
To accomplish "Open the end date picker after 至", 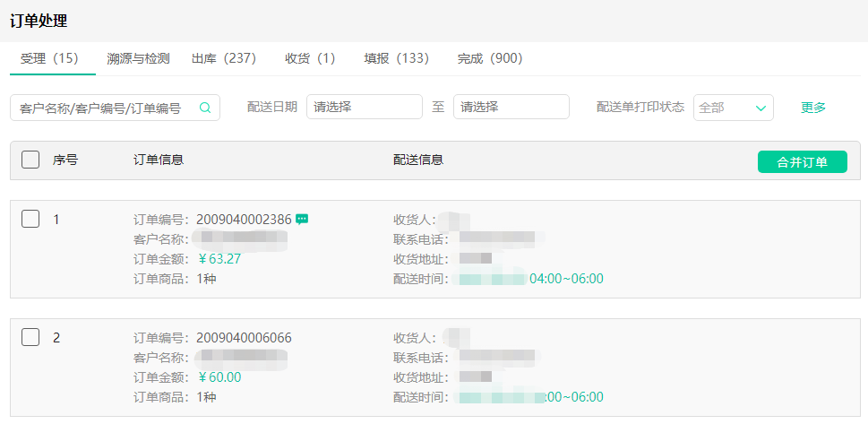I will point(511,107).
